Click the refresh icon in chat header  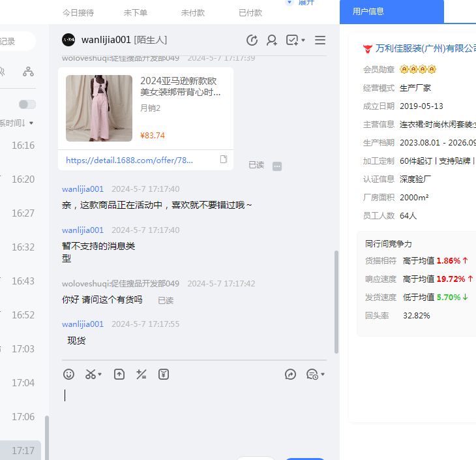point(252,40)
